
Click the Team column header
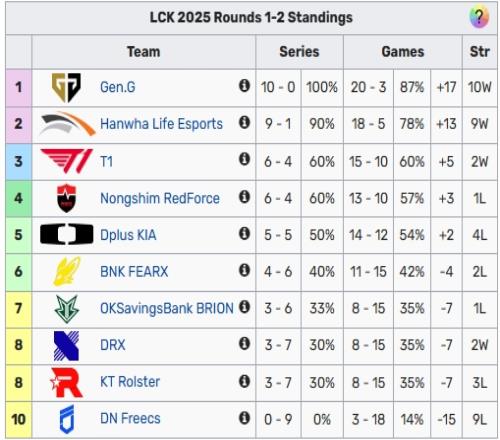click(x=144, y=52)
